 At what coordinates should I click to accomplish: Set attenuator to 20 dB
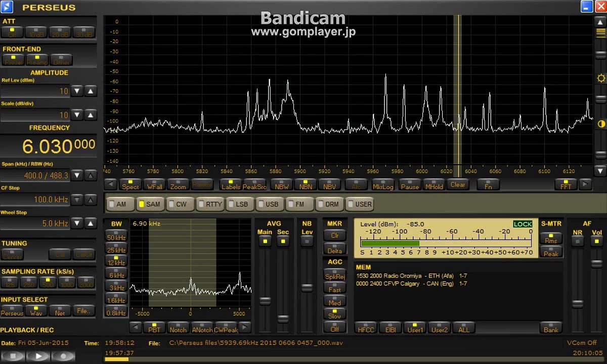60,32
